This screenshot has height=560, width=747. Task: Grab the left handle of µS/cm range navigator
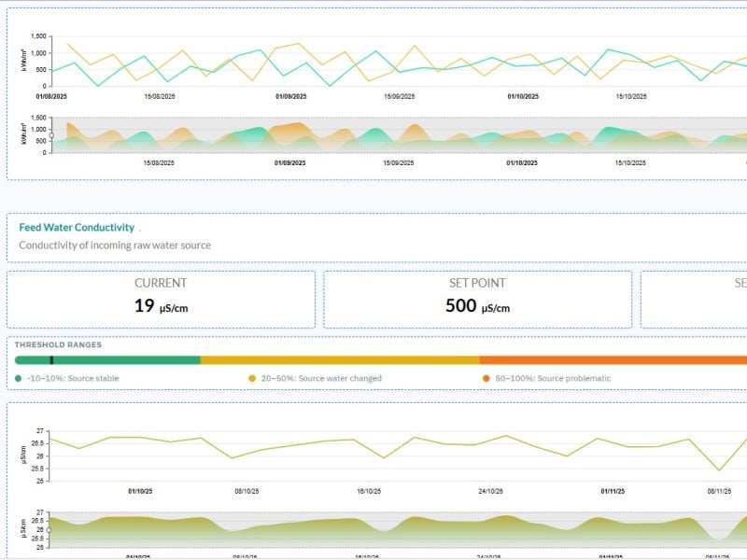(x=49, y=530)
